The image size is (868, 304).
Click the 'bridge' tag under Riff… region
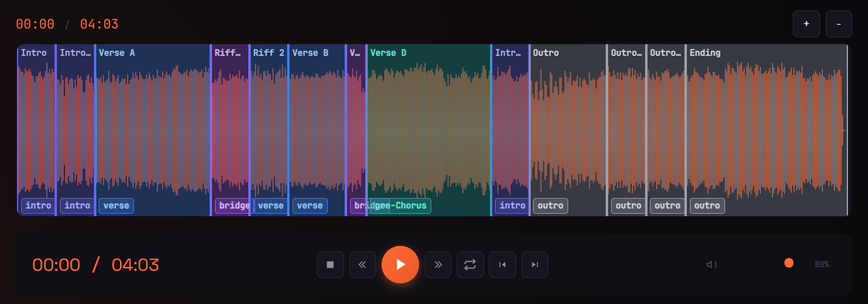point(233,206)
